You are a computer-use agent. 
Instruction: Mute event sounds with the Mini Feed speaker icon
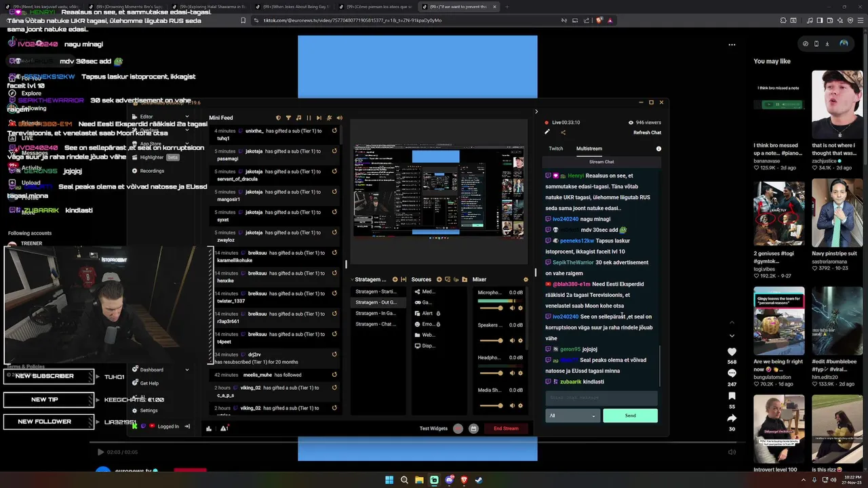coord(339,118)
